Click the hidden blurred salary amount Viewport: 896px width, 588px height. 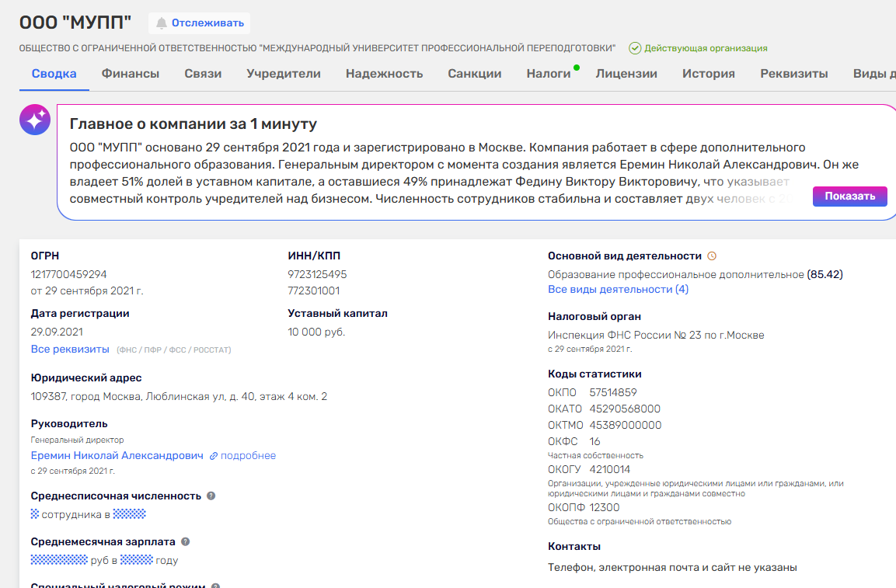pos(58,560)
